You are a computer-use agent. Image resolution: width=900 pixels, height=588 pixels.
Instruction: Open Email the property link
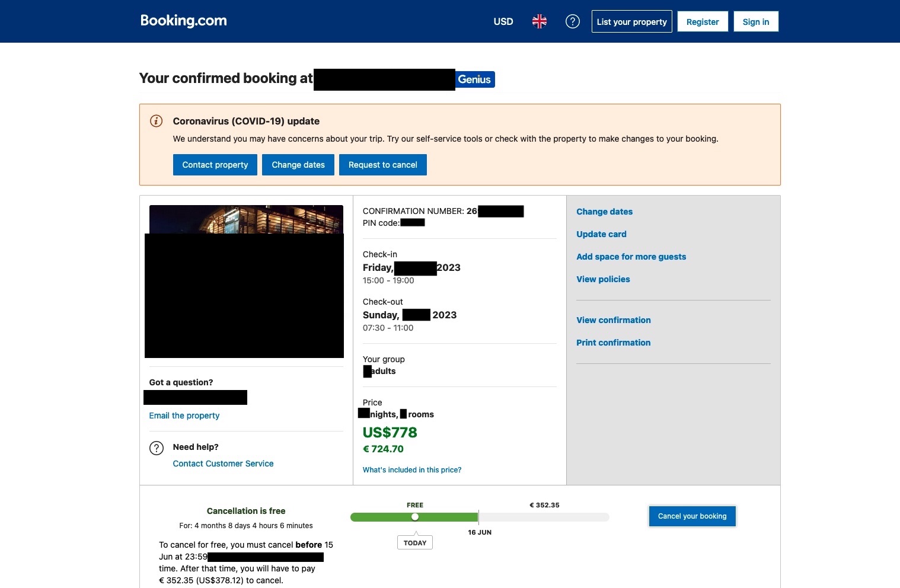tap(184, 416)
